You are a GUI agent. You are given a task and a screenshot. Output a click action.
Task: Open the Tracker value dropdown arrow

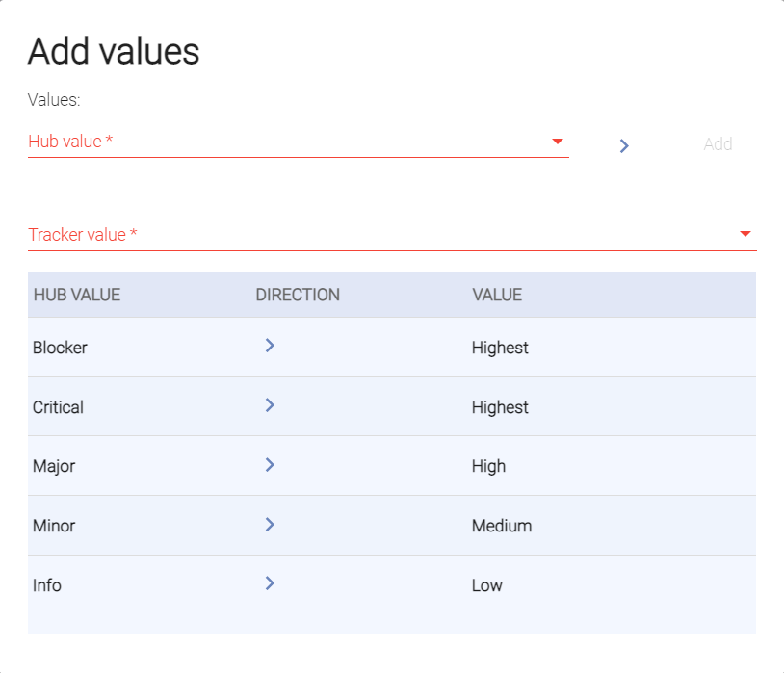tap(745, 234)
